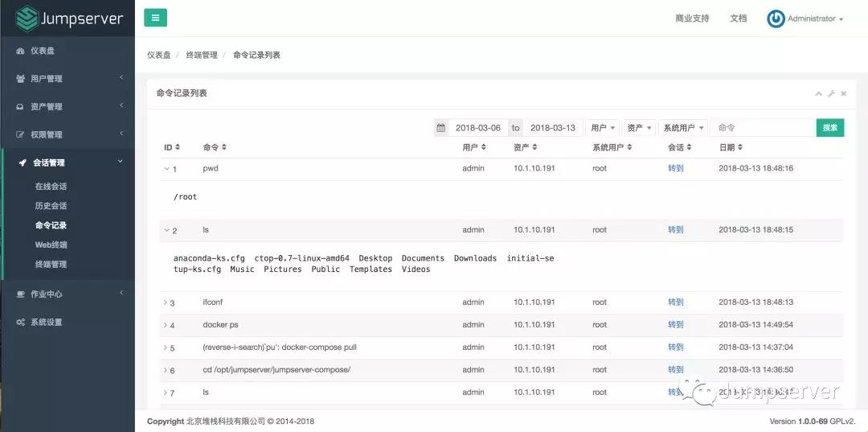
Task: Collapse the panel using the up chevron icon
Action: [x=818, y=94]
